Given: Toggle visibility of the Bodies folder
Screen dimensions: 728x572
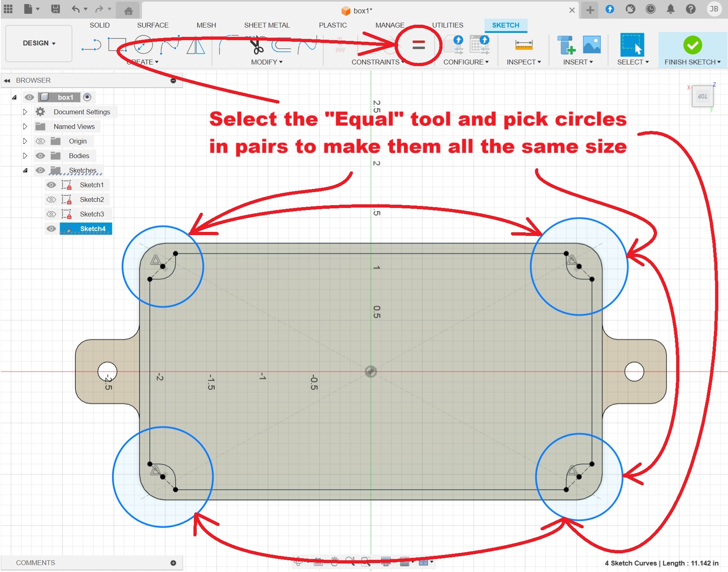Looking at the screenshot, I should (40, 156).
